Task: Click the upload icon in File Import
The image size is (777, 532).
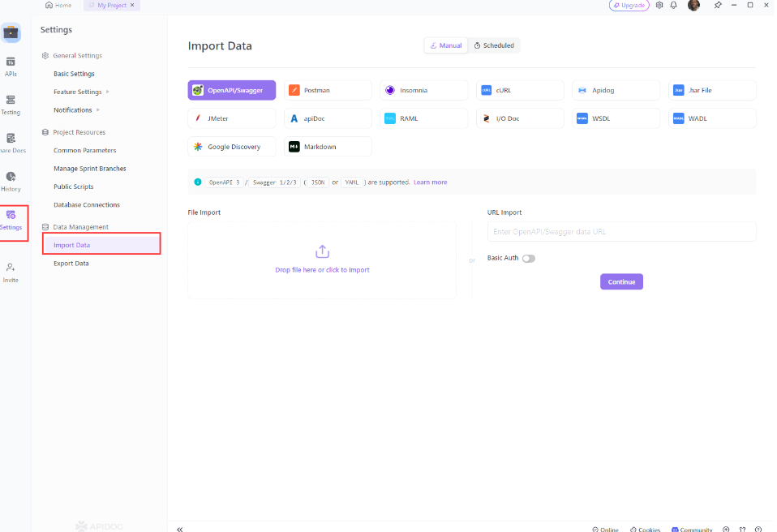Action: (x=322, y=251)
